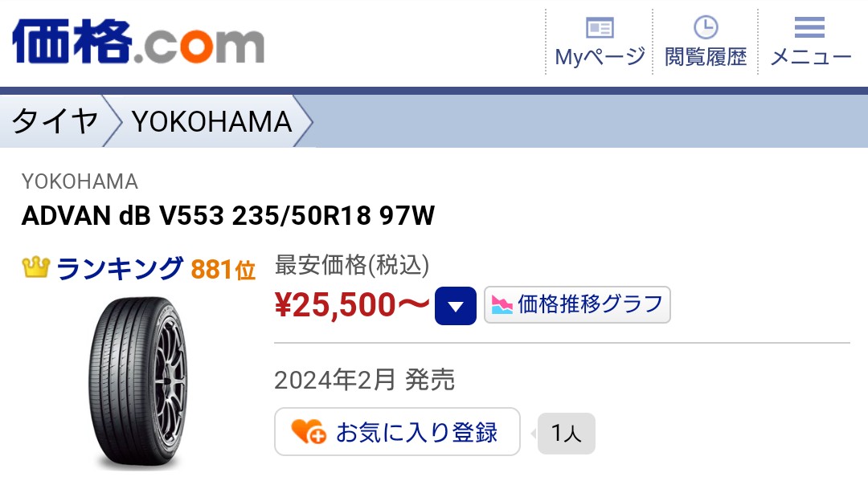Screen dimensions: 868x489
Task: Tap the orange heart favorite icon
Action: (x=308, y=432)
